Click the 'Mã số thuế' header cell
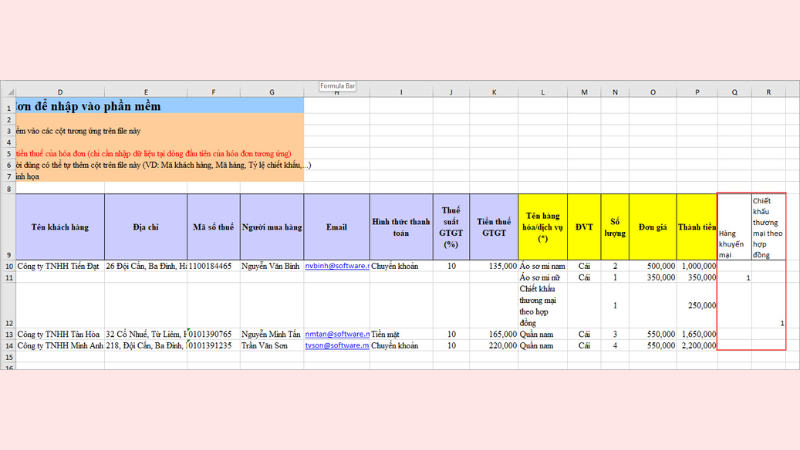The height and width of the screenshot is (450, 800). point(213,227)
